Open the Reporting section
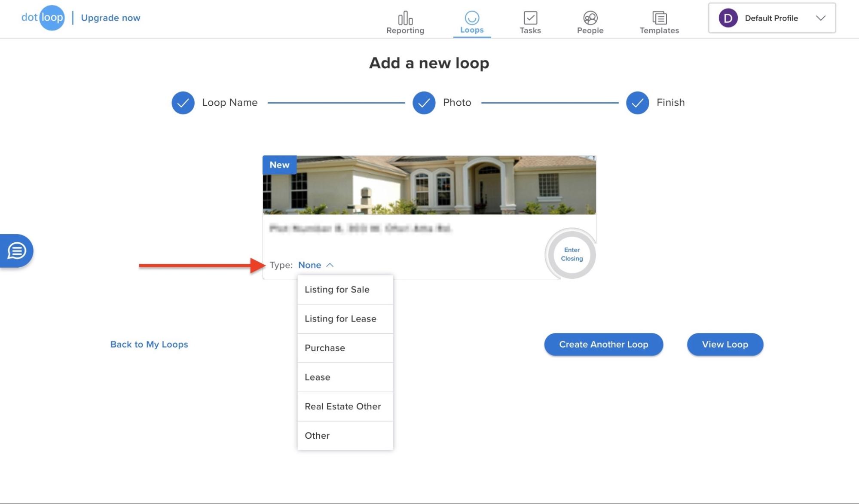 click(x=405, y=21)
